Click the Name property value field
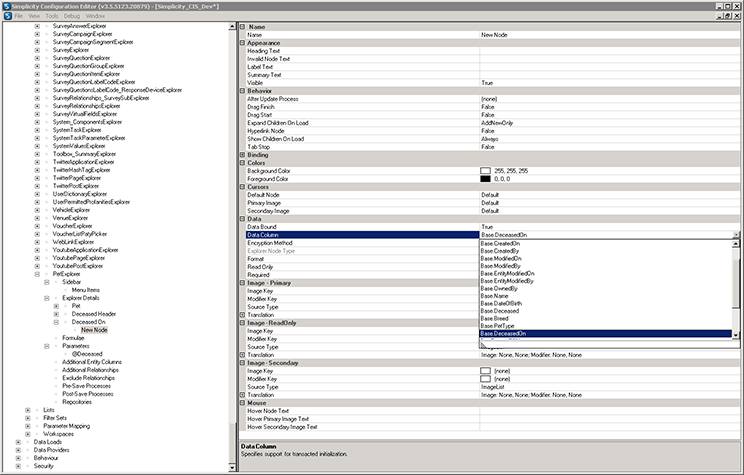Image resolution: width=744 pixels, height=475 pixels. coord(609,35)
